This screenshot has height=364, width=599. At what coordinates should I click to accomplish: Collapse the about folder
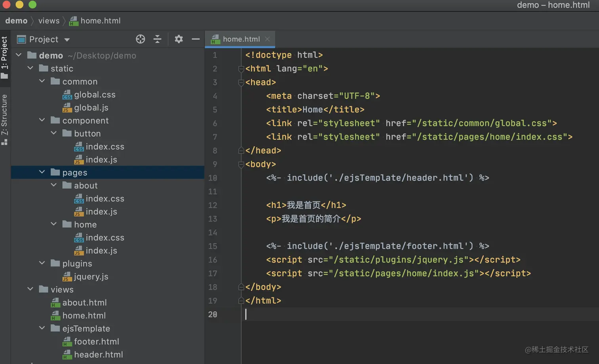(x=54, y=185)
